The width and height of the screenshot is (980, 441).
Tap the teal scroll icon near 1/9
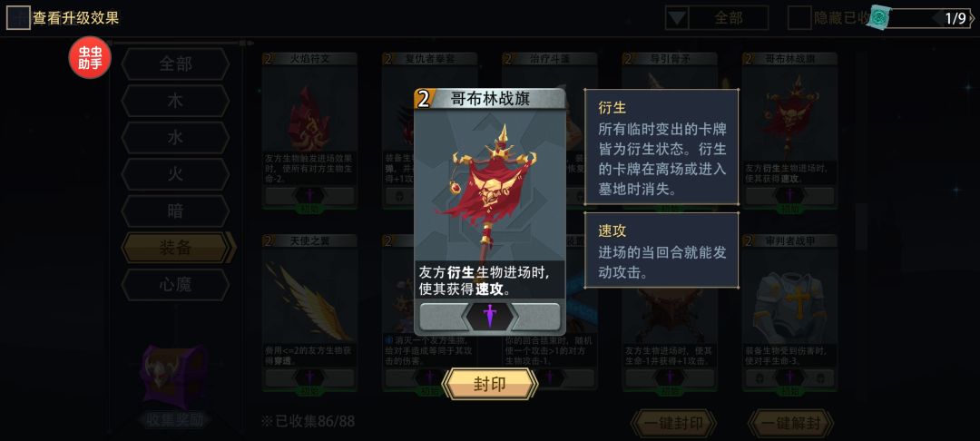click(878, 18)
